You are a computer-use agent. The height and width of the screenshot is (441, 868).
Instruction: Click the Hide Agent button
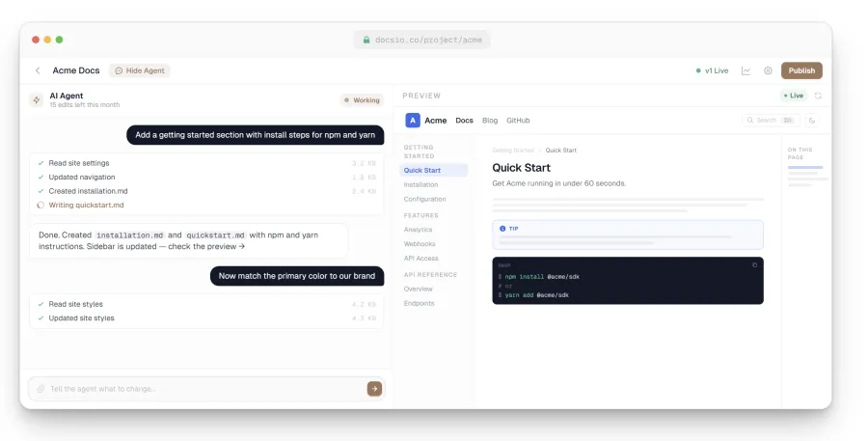point(140,70)
